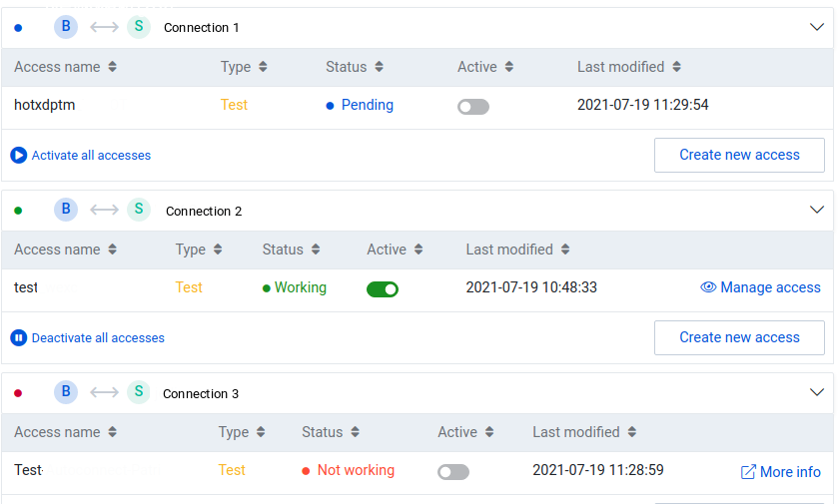Sort Connection 2 by Access name arrows
The image size is (839, 504).
pos(112,250)
